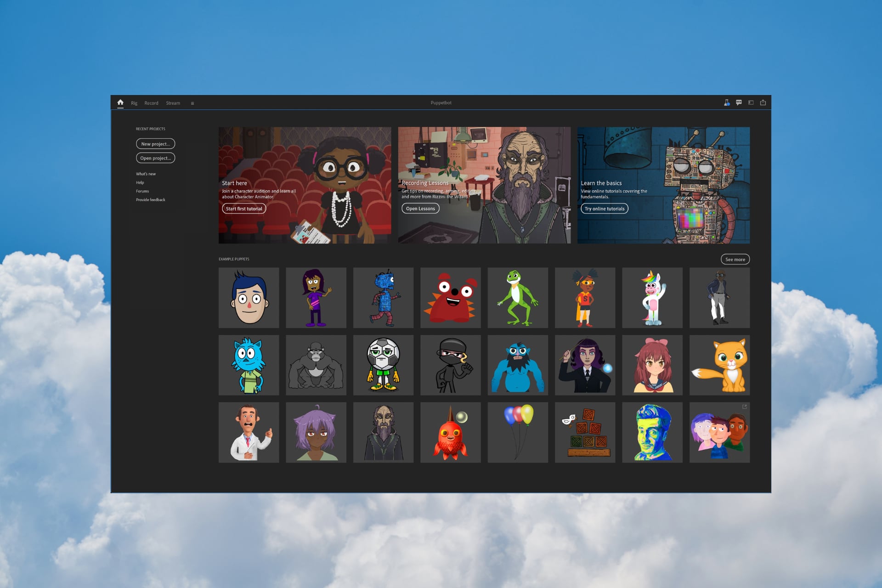Image resolution: width=882 pixels, height=588 pixels.
Task: Click the workspace layout panel icon
Action: coord(751,103)
